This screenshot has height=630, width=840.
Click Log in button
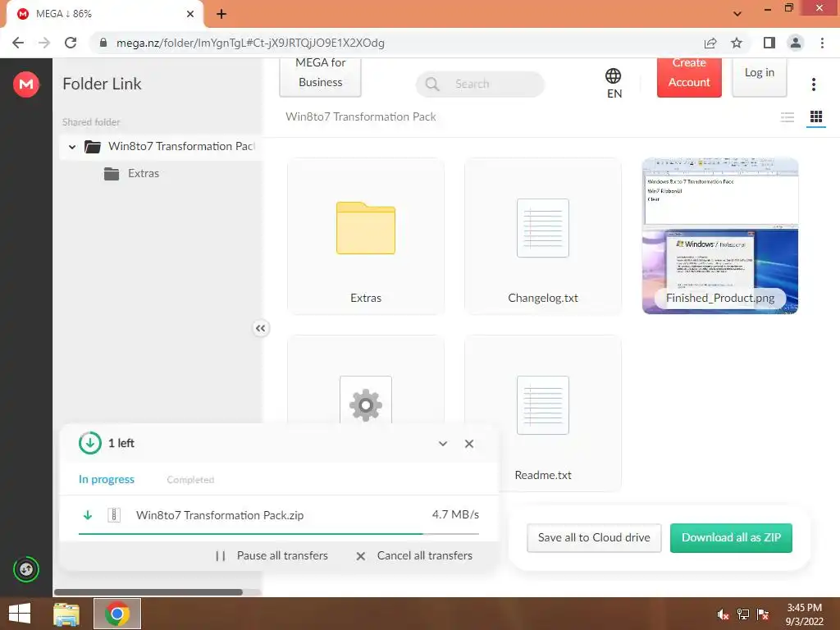pyautogui.click(x=759, y=76)
